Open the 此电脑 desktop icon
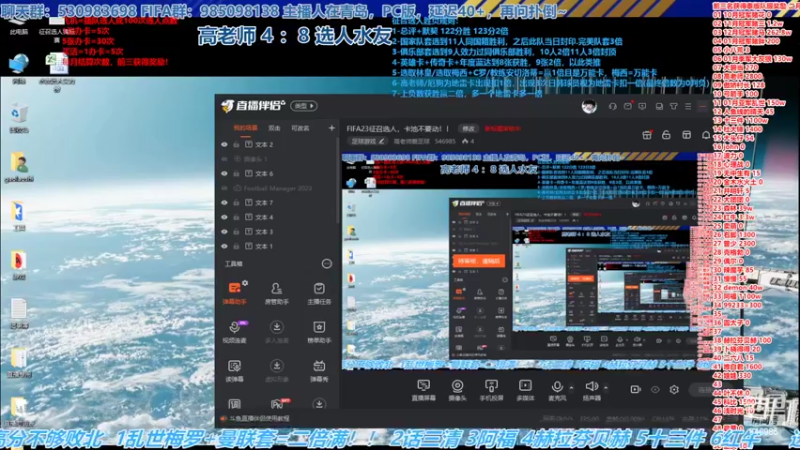Image resolution: width=800 pixels, height=450 pixels. tap(19, 26)
